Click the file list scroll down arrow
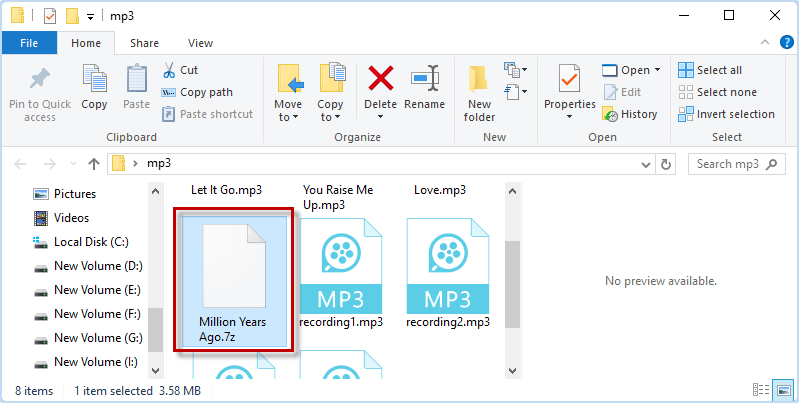 [513, 371]
